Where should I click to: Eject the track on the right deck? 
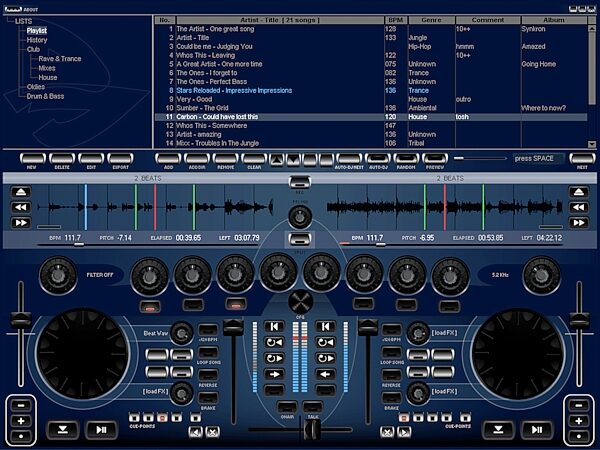tap(579, 192)
